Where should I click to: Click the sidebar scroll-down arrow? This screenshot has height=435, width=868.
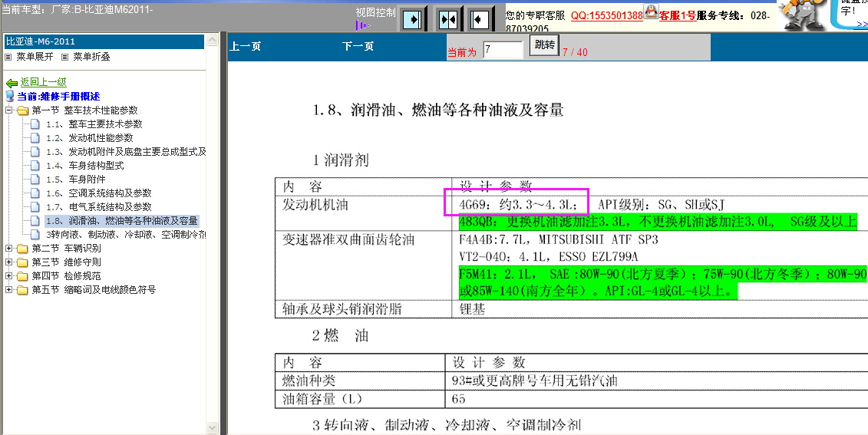click(x=212, y=427)
